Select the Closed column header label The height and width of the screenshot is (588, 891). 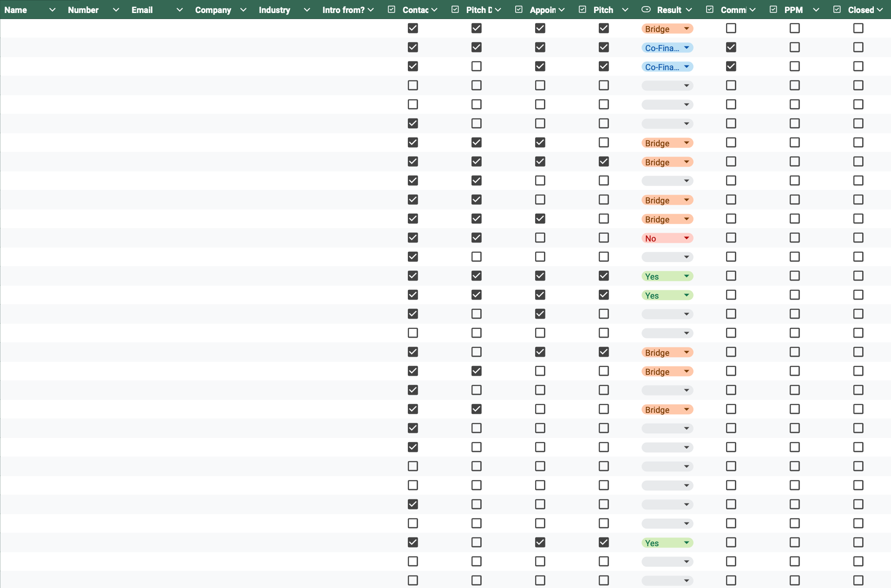(x=861, y=10)
